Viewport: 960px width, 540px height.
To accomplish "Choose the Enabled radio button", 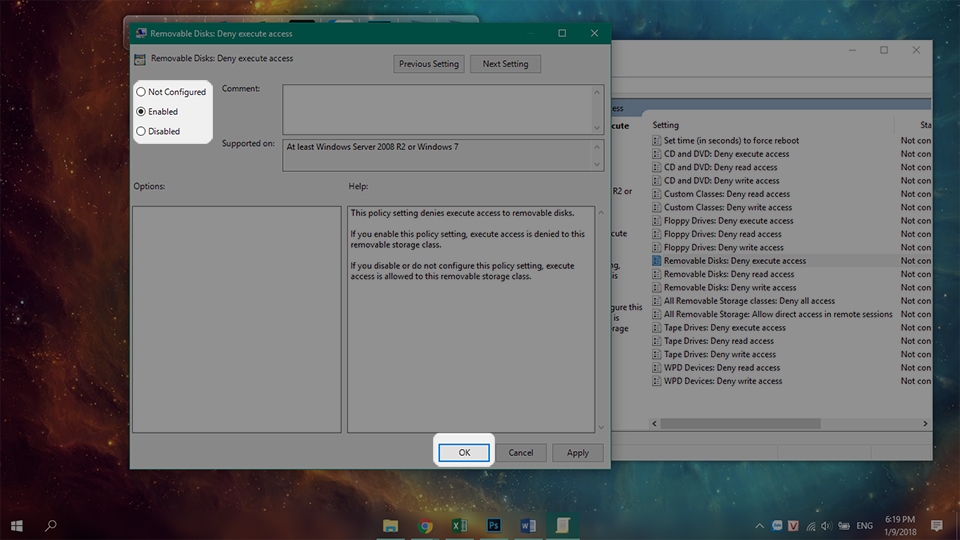I will [157, 111].
